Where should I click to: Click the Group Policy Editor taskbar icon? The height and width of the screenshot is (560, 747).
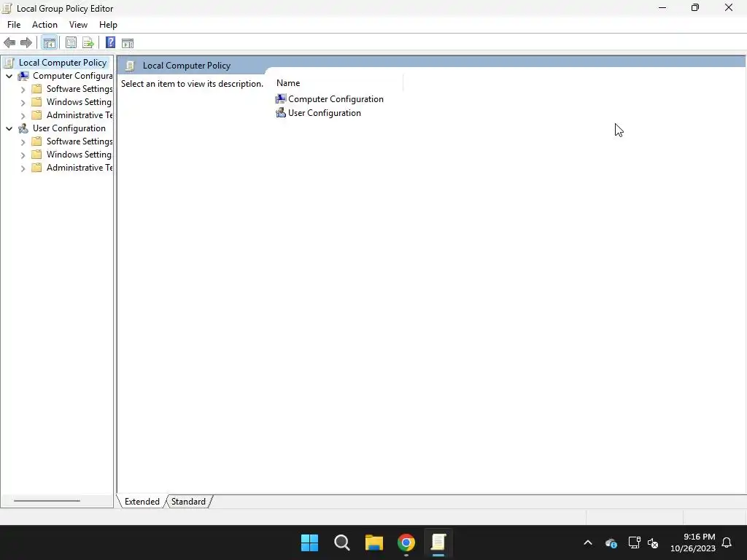coord(438,542)
